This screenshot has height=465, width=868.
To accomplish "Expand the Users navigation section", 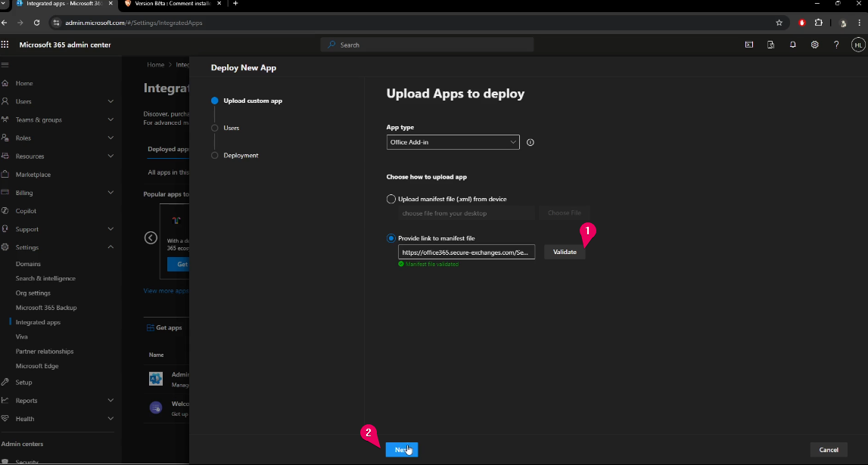I will [x=110, y=101].
